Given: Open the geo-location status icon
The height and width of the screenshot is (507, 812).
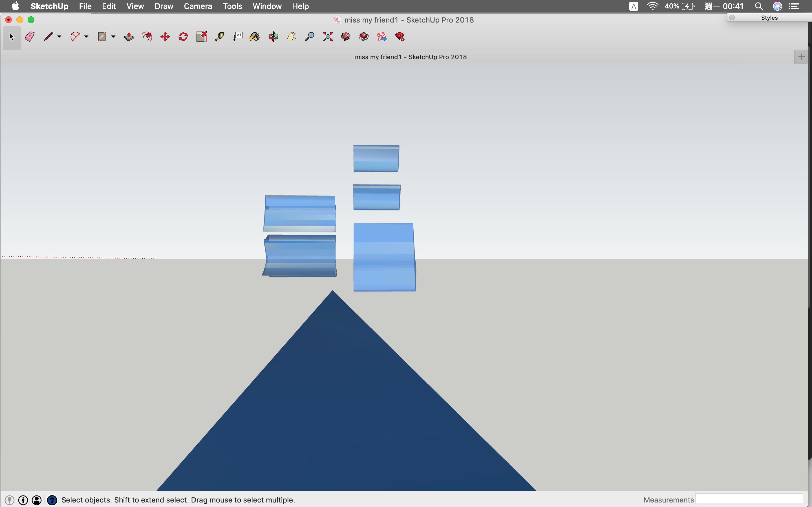Looking at the screenshot, I should tap(9, 500).
